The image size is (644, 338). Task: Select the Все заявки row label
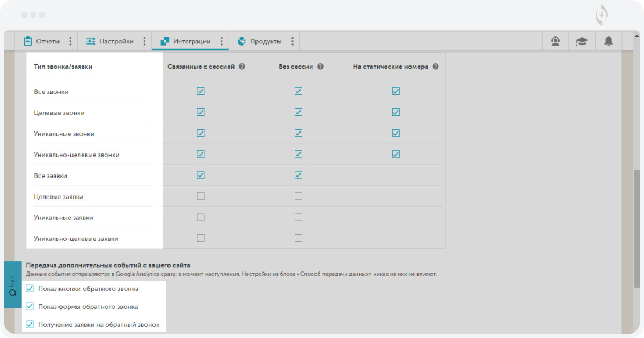tap(50, 175)
